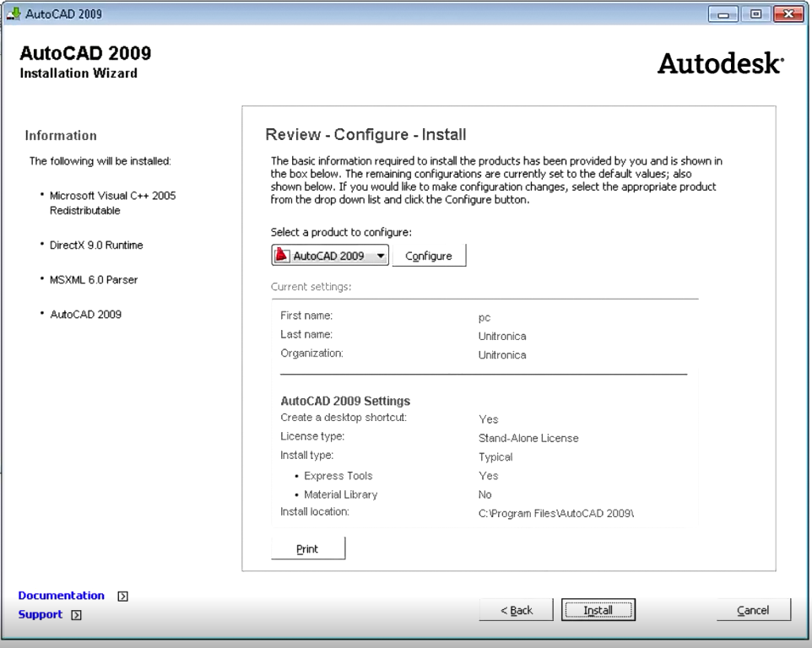This screenshot has height=648, width=812.
Task: Click install location 'C:\Program Files\AutoCAD 2009\'
Action: click(x=556, y=514)
